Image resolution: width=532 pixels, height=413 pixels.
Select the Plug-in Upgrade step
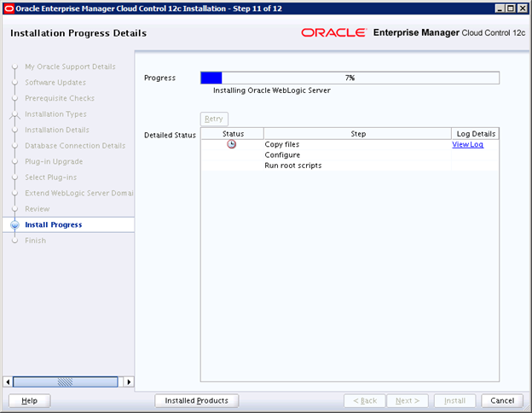tap(54, 161)
